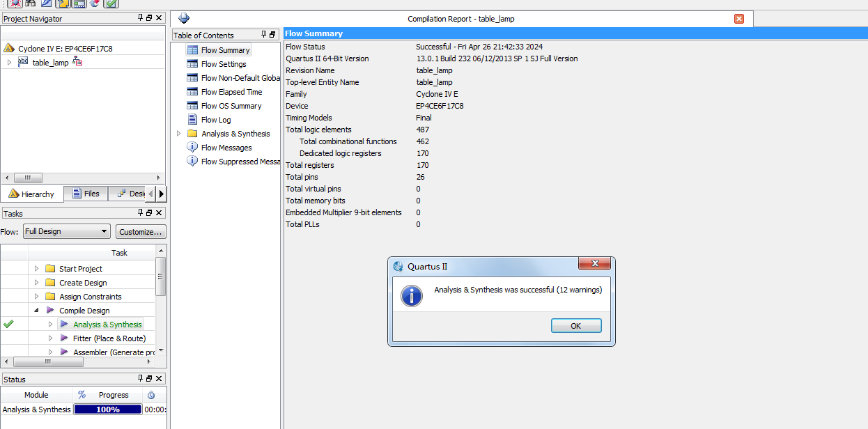Close the Project Navigator panel
868x429 pixels.
pos(159,18)
